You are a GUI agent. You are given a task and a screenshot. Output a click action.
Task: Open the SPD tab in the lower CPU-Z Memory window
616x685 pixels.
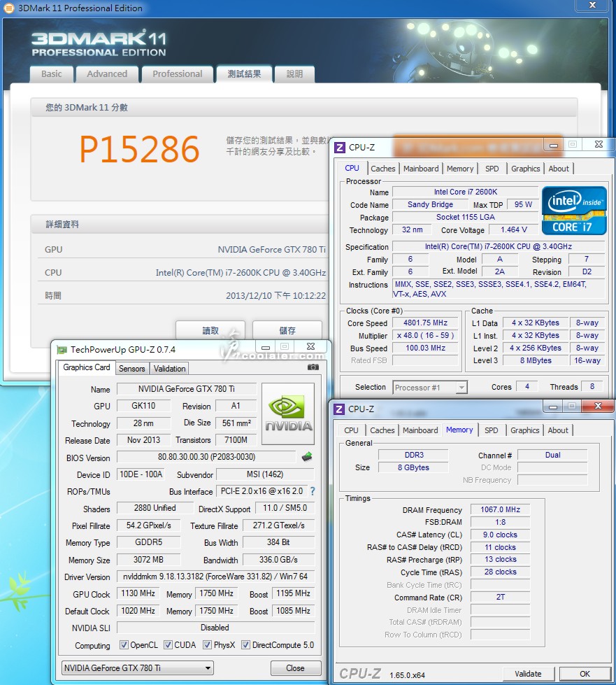tap(491, 430)
